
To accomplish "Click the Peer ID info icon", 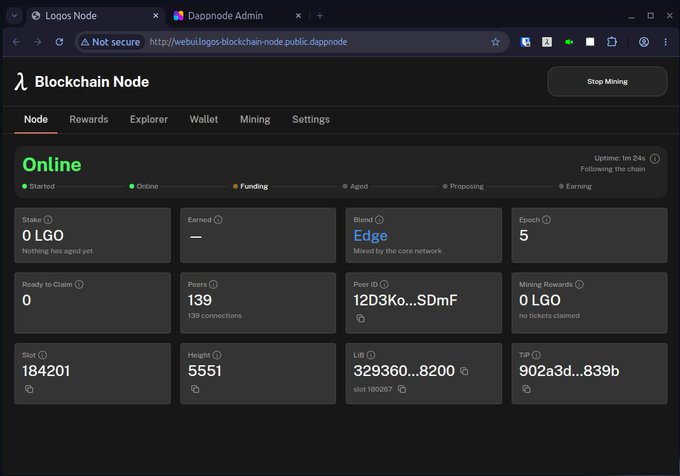I will [x=384, y=284].
